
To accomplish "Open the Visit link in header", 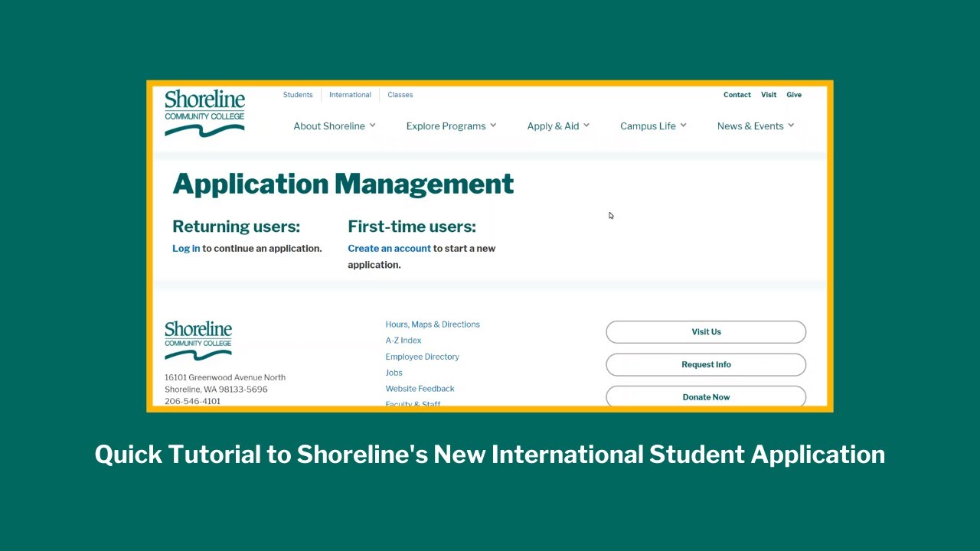I will click(x=769, y=95).
